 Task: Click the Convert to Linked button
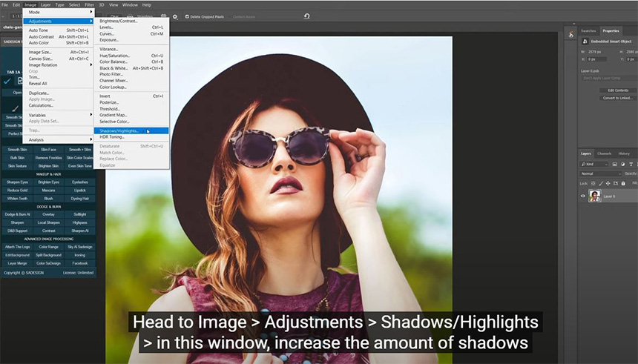(617, 98)
